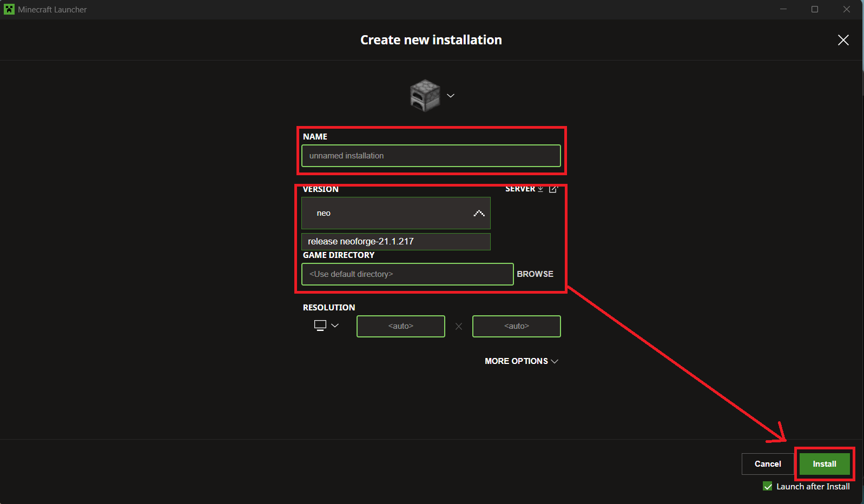
Task: Click the Cancel button
Action: (x=768, y=464)
